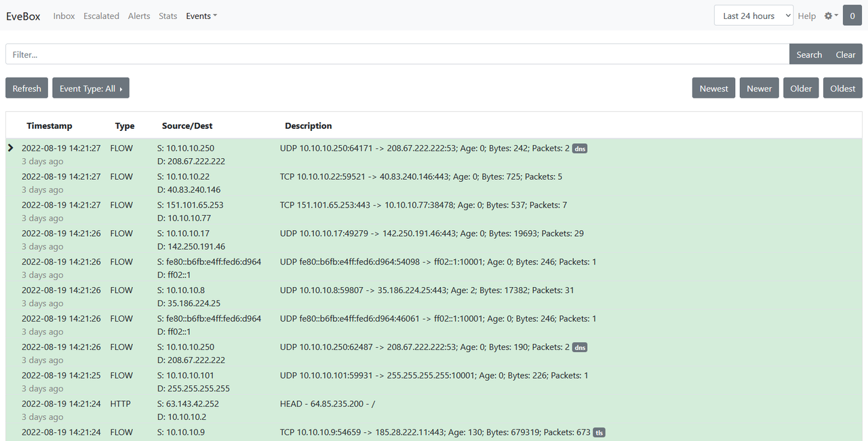Expand the Events navigation menu

pos(201,16)
